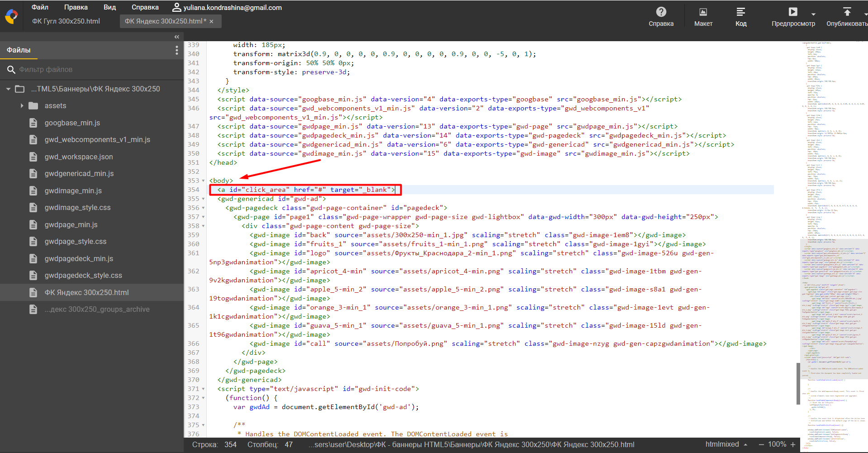Fold code at line 357 gwd-page
Screen dimensions: 868x453
pyautogui.click(x=203, y=217)
